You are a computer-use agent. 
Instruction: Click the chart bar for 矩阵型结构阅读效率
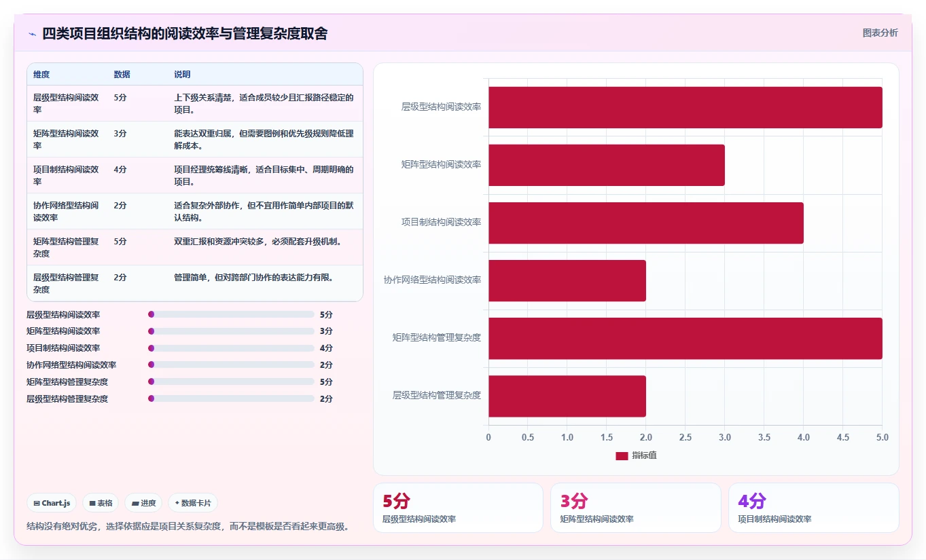606,165
